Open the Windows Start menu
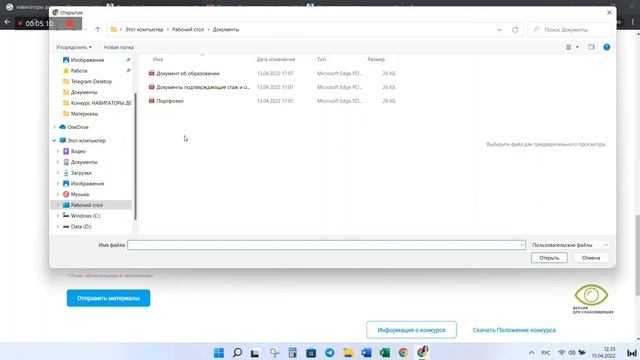The image size is (640, 360). point(219,353)
